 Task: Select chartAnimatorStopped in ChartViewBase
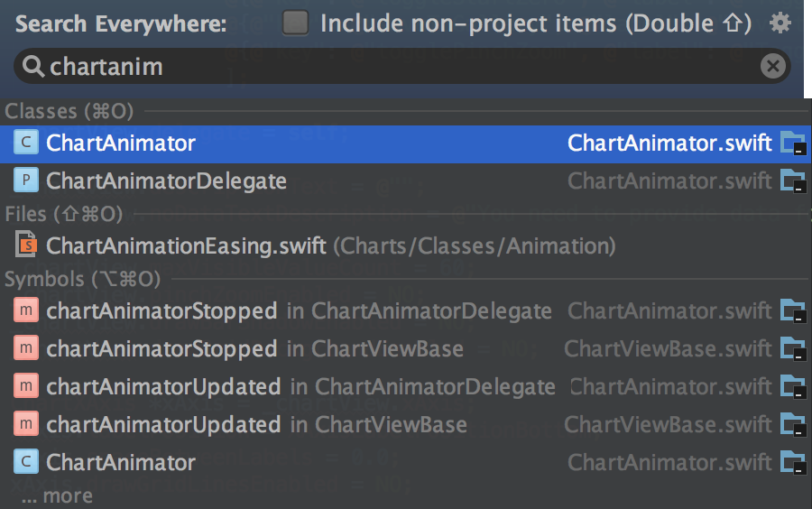pos(405,349)
